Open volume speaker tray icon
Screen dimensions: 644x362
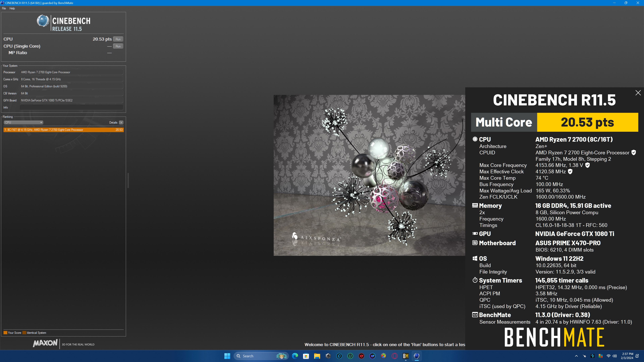pyautogui.click(x=615, y=356)
